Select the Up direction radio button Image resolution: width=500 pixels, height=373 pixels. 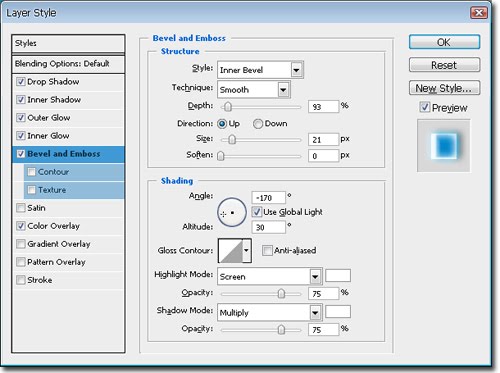(x=222, y=124)
